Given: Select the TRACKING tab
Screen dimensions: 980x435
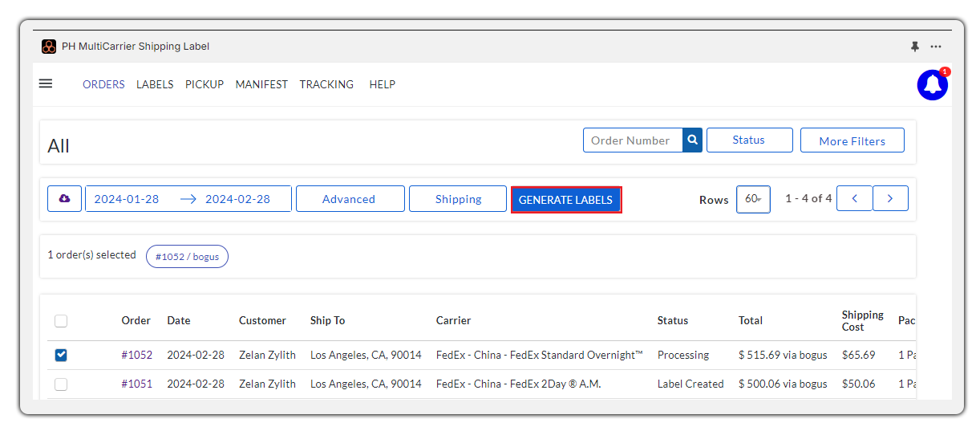Looking at the screenshot, I should 326,84.
